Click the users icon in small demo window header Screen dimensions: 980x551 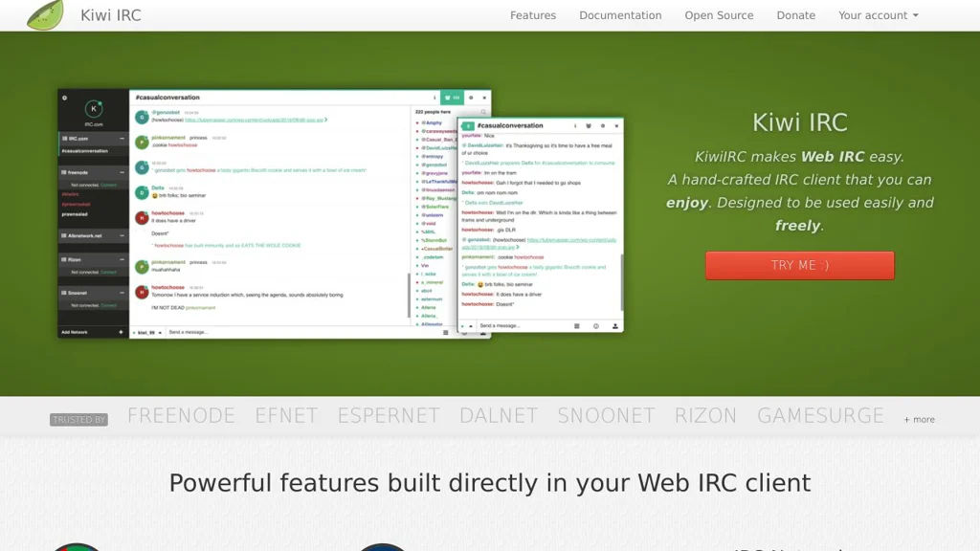(x=589, y=125)
